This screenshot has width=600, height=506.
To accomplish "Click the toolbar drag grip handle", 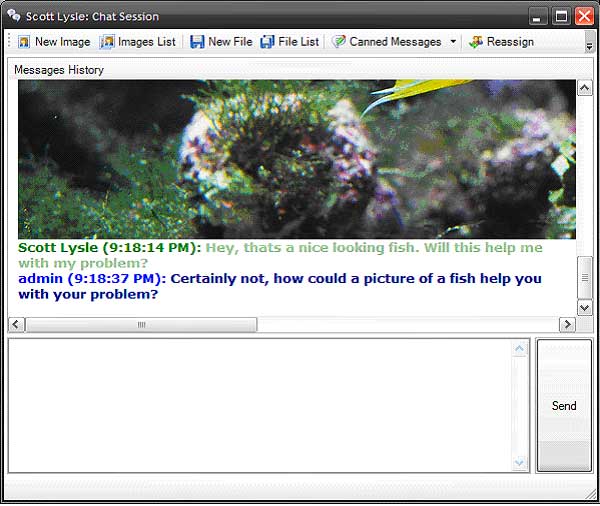I will pos(10,41).
